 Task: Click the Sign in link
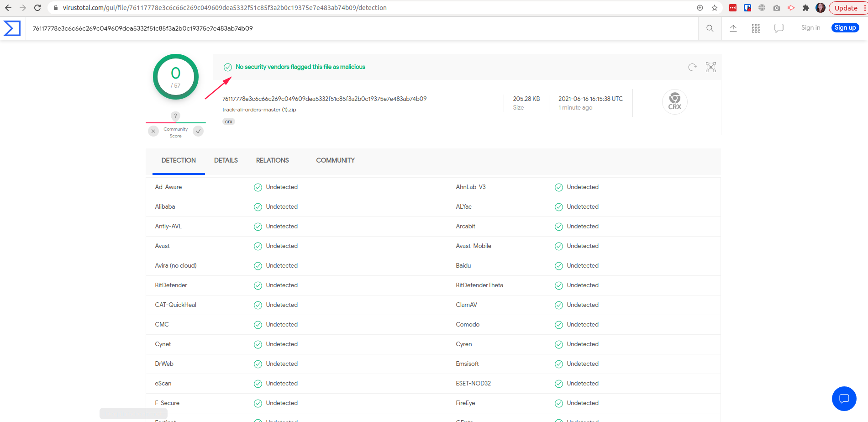point(810,28)
